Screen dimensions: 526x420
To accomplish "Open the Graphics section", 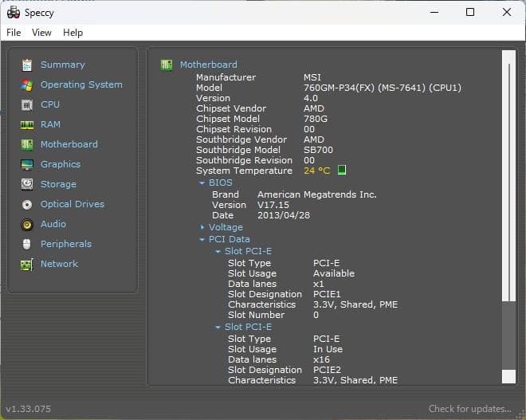I will (61, 164).
